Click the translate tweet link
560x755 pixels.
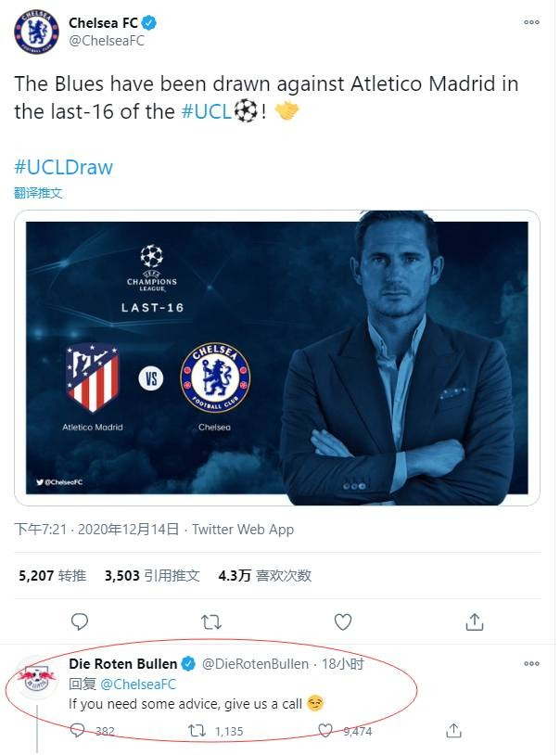pos(38,193)
